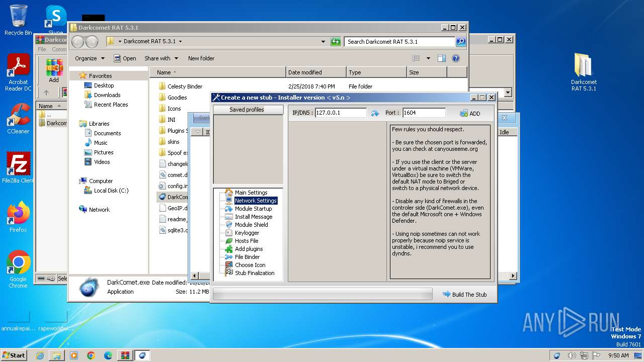Image resolution: width=644 pixels, height=362 pixels.
Task: Click Explorer back navigation button
Action: pyautogui.click(x=78, y=42)
